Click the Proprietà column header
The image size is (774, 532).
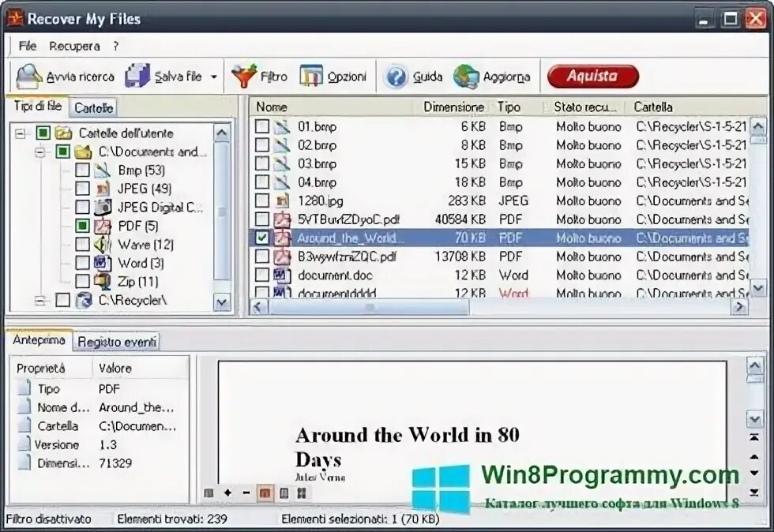(51, 368)
